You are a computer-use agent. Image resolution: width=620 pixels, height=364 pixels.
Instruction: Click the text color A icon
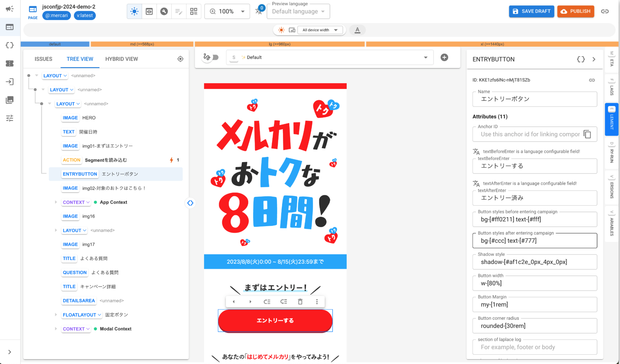(x=357, y=30)
